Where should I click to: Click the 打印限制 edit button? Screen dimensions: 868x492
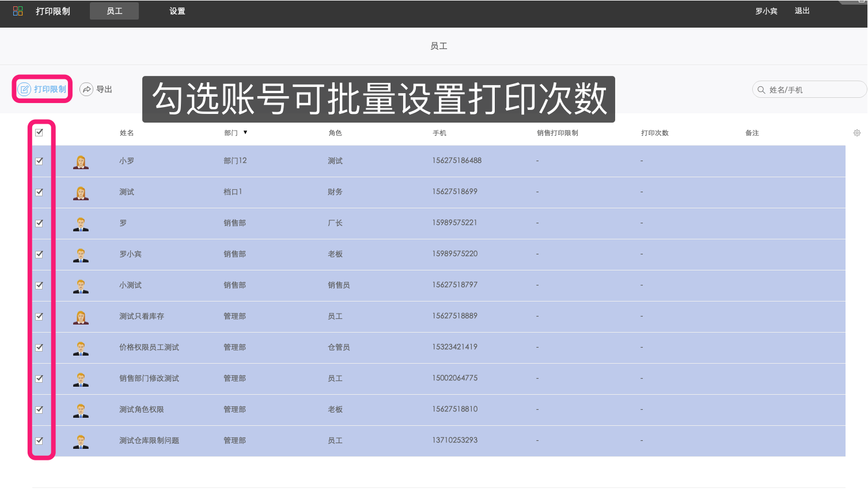point(42,89)
